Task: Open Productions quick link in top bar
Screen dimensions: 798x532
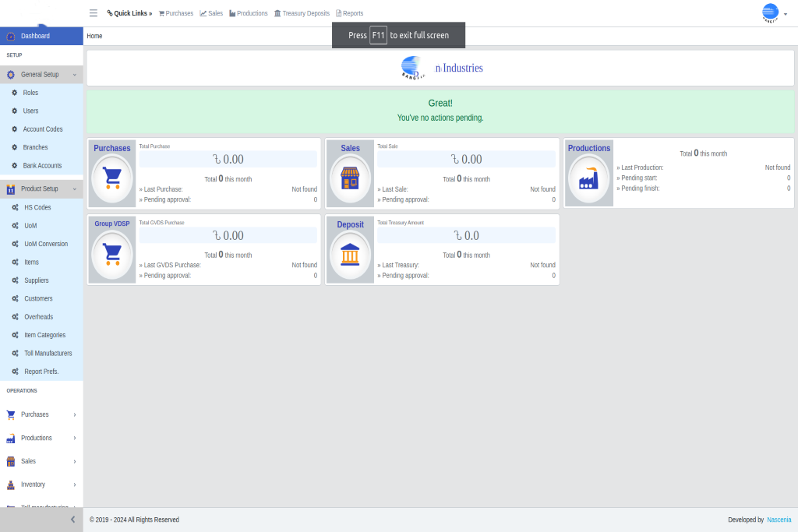Action: tap(249, 13)
